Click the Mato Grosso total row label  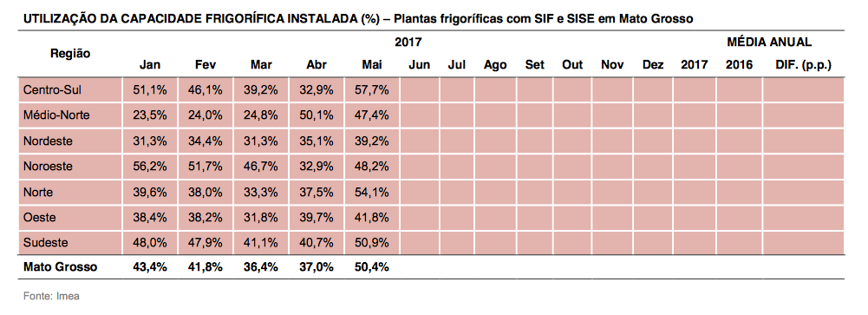(x=60, y=267)
